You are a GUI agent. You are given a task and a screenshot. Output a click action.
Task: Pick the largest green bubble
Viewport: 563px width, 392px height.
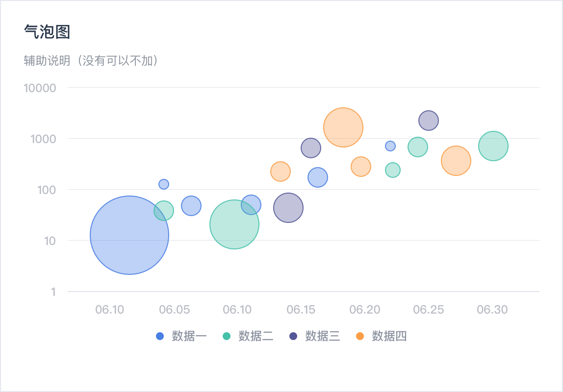(234, 224)
